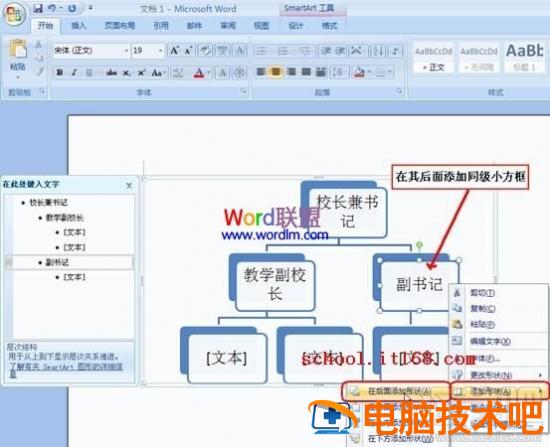Screen dimensions: 550x447
Task: Open the SmartArt 设计 tab
Action: pyautogui.click(x=295, y=26)
